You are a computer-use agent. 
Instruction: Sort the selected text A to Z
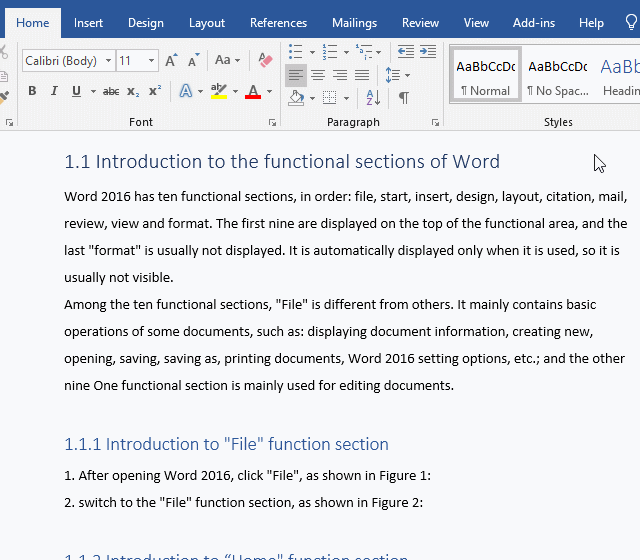click(373, 98)
